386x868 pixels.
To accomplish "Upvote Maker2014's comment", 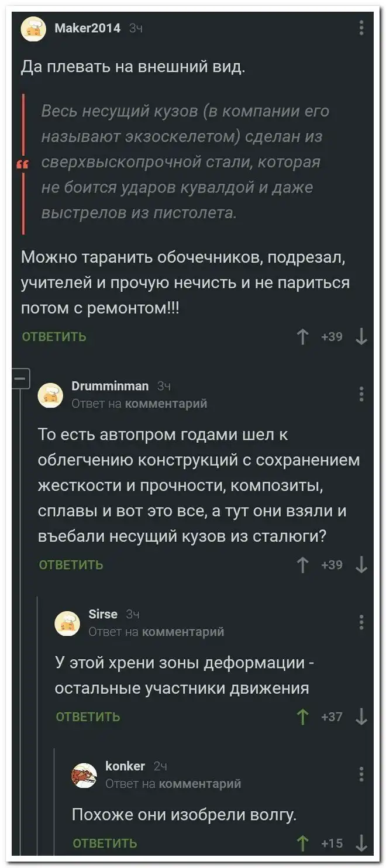I will (x=303, y=337).
